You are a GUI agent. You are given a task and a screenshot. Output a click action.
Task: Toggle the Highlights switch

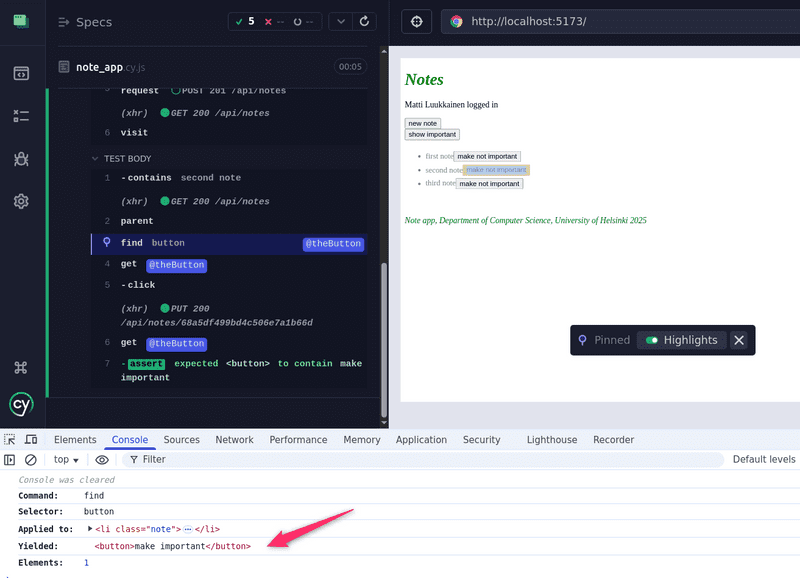click(x=652, y=340)
